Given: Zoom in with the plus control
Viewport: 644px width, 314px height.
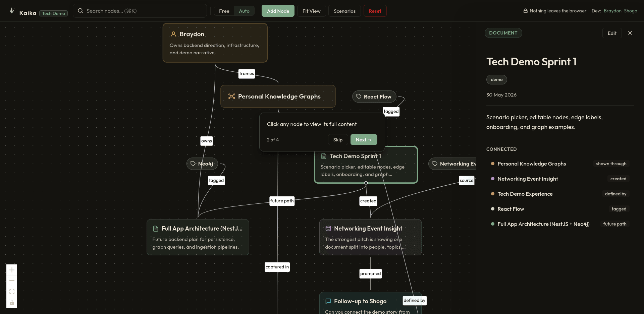Looking at the screenshot, I should coord(12,270).
